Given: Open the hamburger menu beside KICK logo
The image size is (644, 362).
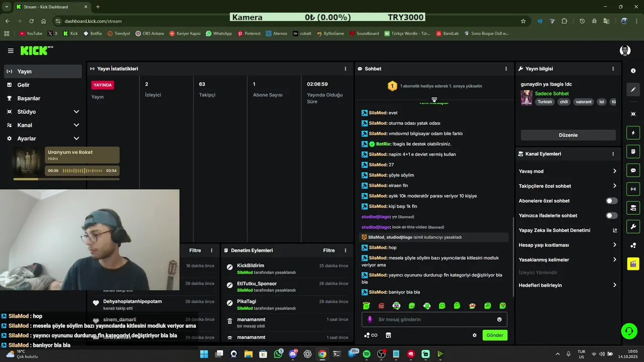Looking at the screenshot, I should 11,51.
